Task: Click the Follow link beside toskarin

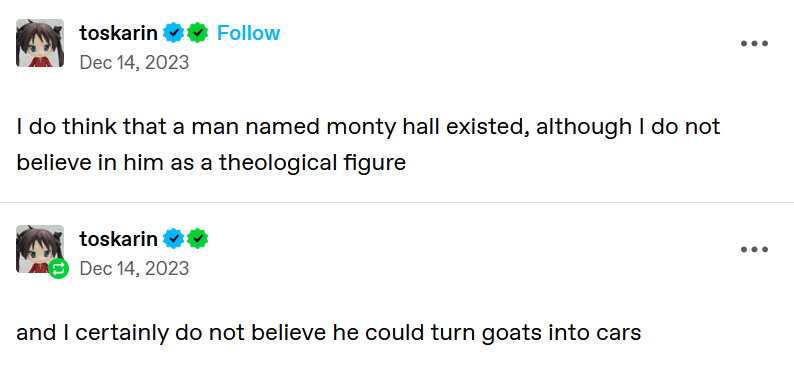Action: pyautogui.click(x=248, y=33)
